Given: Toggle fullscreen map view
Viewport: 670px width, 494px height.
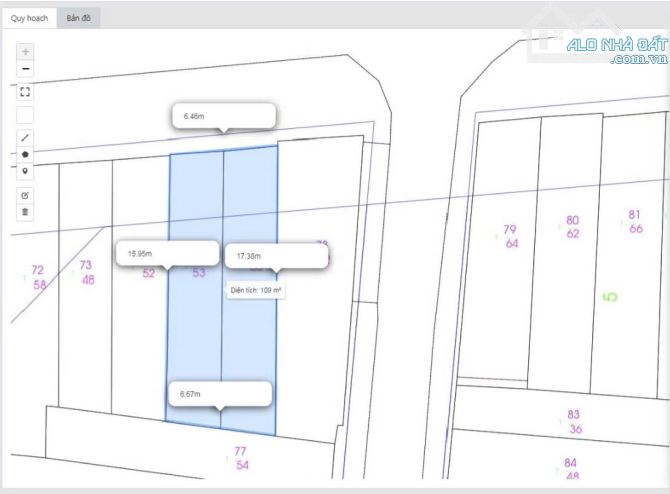Looking at the screenshot, I should (x=25, y=91).
